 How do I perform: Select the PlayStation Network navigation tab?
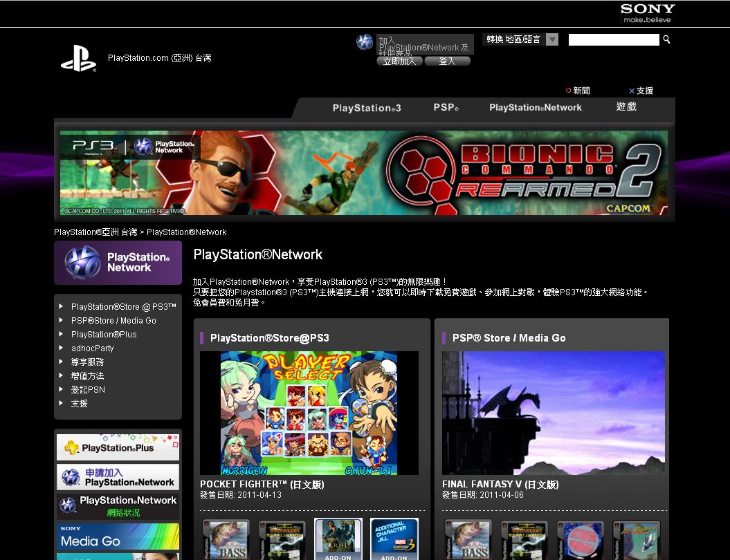click(536, 107)
